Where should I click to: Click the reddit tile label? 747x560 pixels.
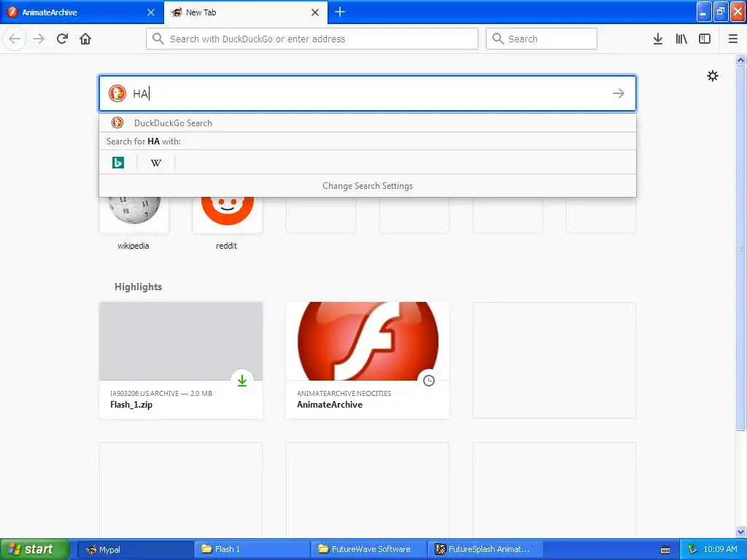click(226, 246)
